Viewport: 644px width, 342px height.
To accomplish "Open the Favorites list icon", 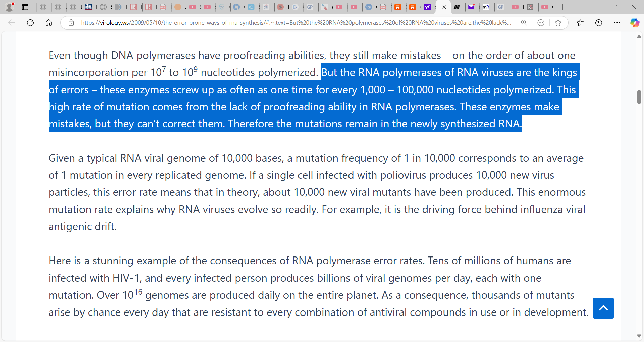I will pyautogui.click(x=580, y=23).
